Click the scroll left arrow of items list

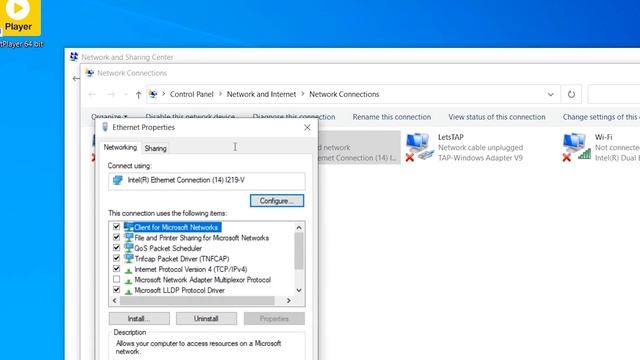tap(115, 301)
